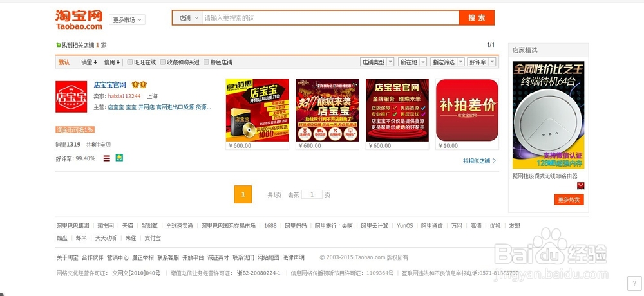Open 阿里巴巴国际交易市场 footer link
The height and width of the screenshot is (296, 644).
229,226
